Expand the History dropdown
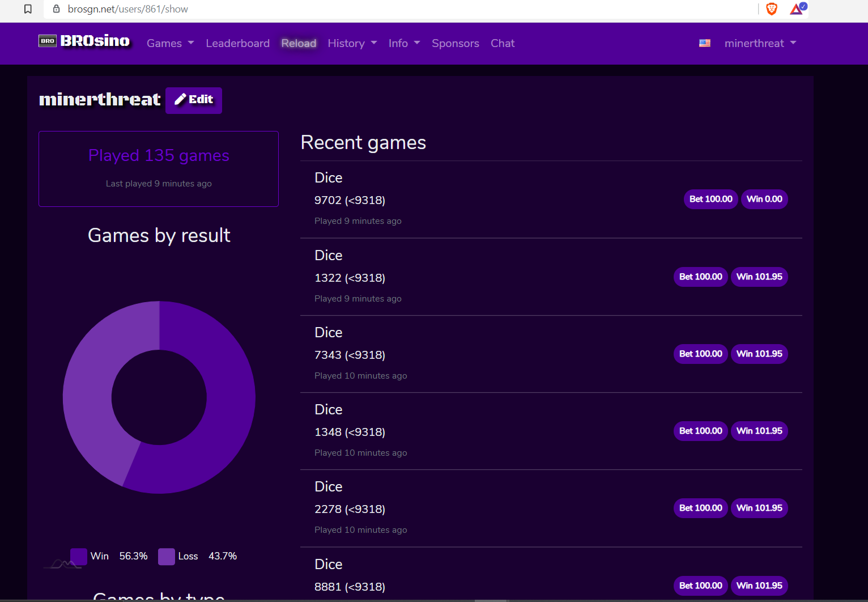Image resolution: width=868 pixels, height=602 pixels. point(351,43)
